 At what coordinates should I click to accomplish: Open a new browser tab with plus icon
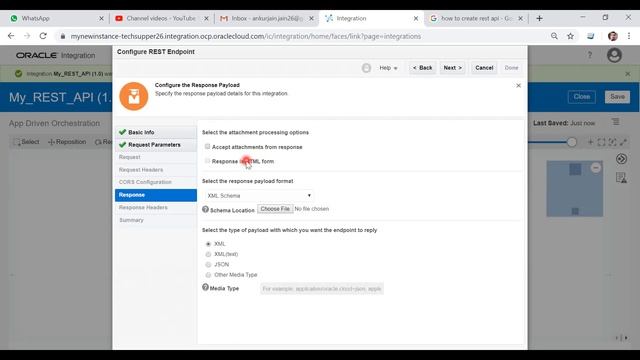[539, 18]
